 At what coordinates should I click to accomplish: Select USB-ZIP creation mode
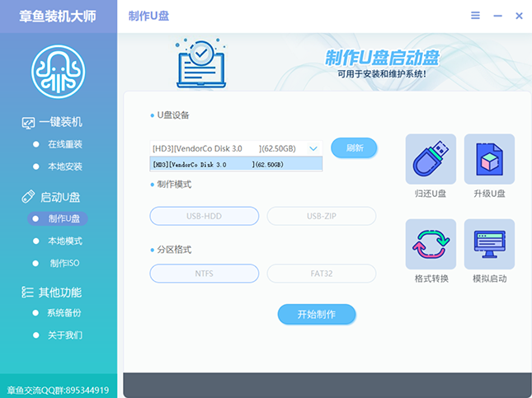click(x=321, y=216)
